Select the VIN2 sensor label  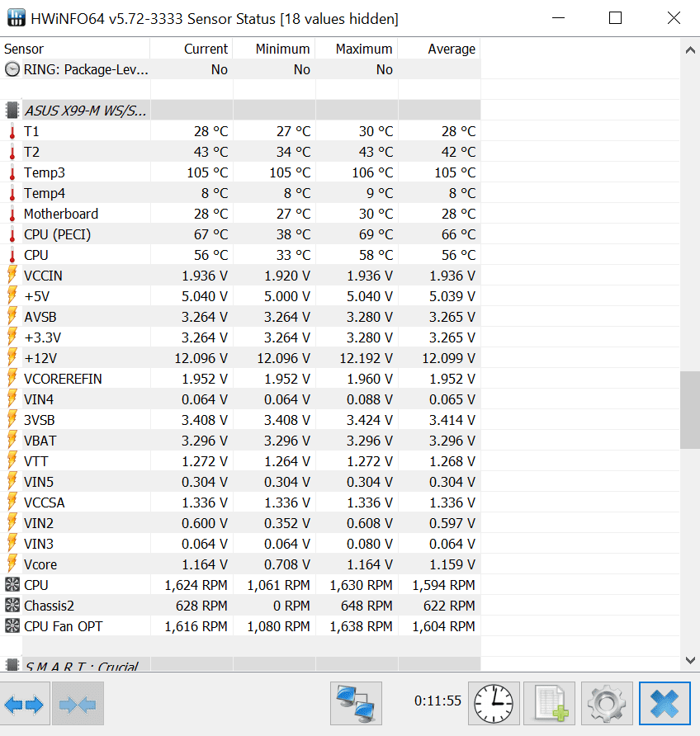[39, 523]
